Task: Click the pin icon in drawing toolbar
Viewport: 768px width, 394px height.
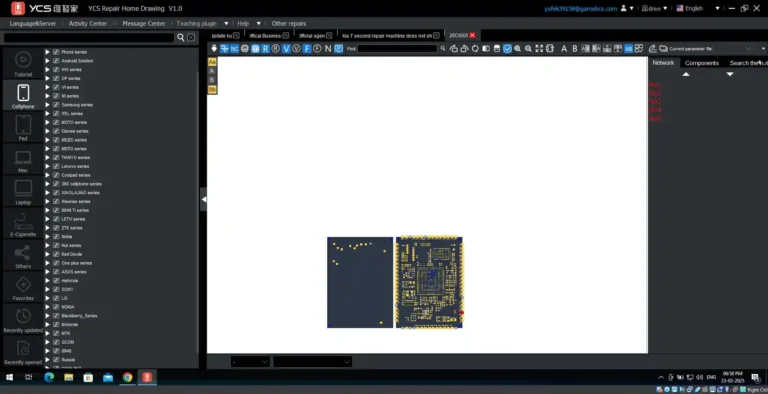Action: 214,49
